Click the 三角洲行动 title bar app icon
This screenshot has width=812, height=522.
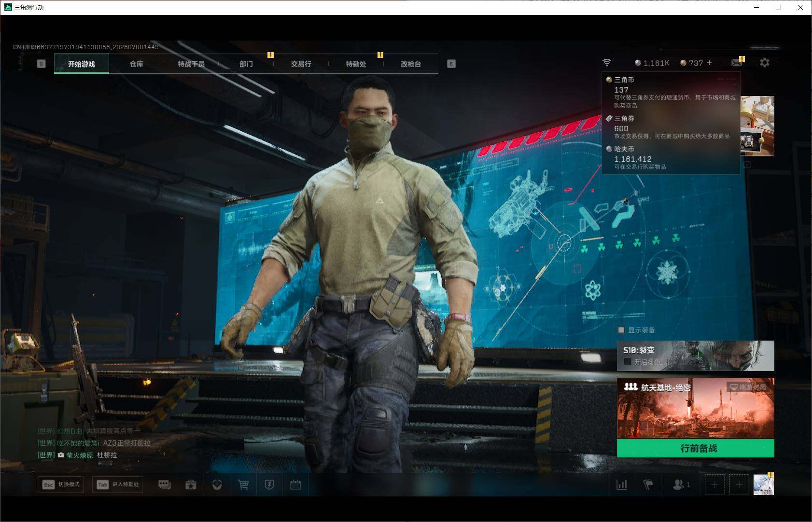coord(8,7)
